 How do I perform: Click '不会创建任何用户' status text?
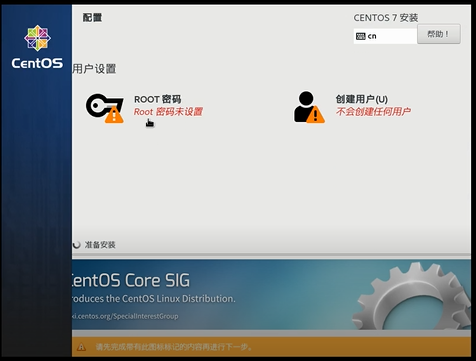pos(373,112)
